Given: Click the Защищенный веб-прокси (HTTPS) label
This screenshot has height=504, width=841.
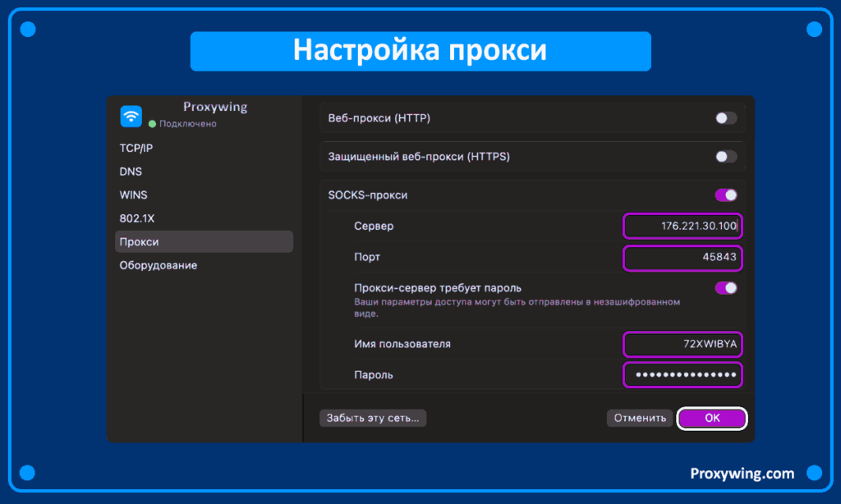Looking at the screenshot, I should [419, 157].
